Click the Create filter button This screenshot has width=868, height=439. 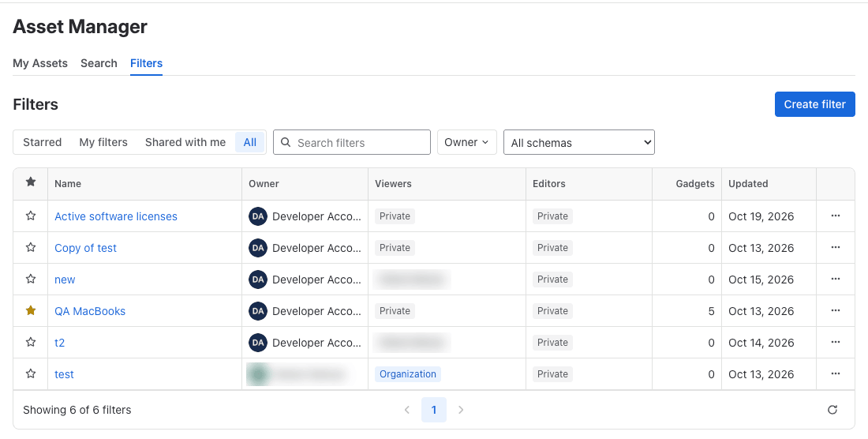[x=815, y=104]
